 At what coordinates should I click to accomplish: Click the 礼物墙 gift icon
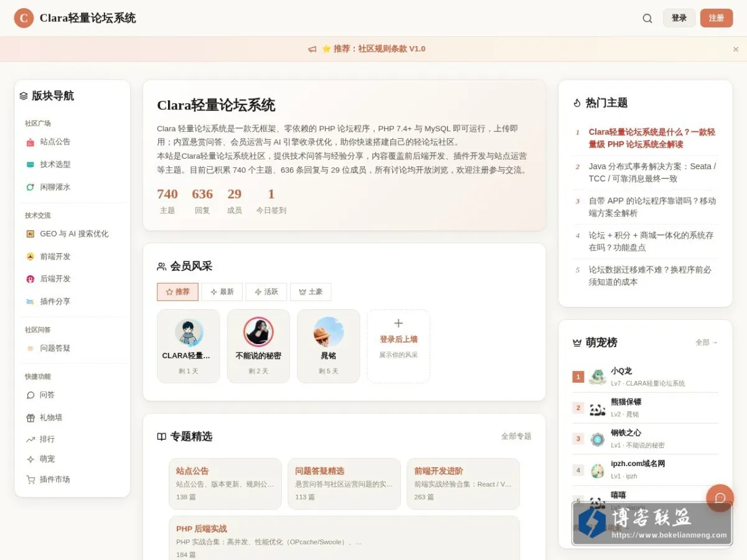tap(31, 418)
